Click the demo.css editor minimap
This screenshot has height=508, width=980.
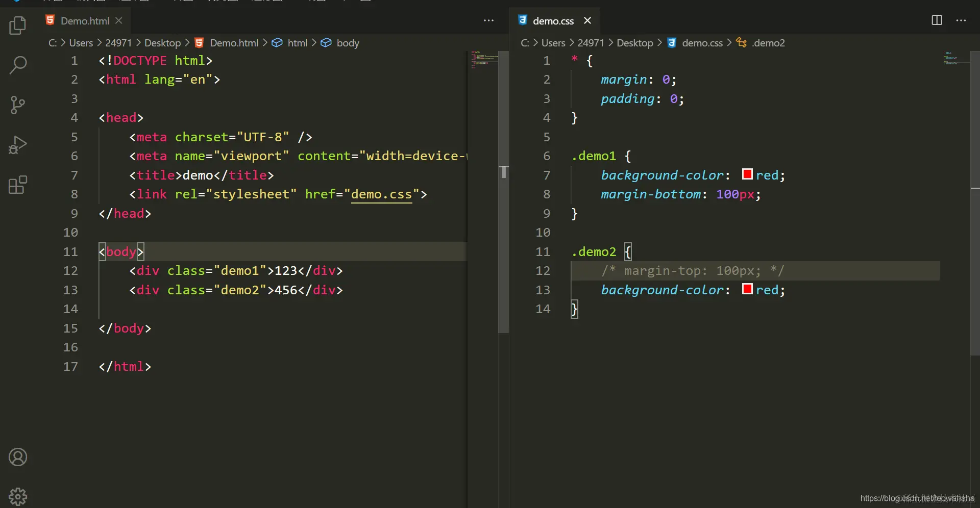coord(955,58)
